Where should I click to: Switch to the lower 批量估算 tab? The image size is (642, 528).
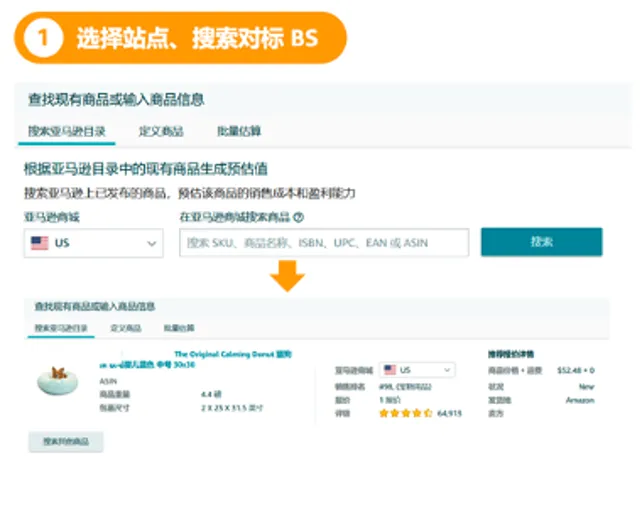[179, 328]
